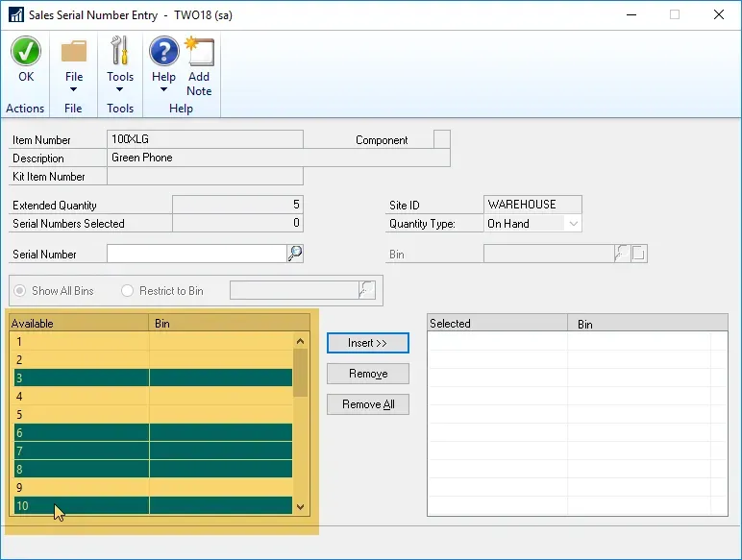Open Serial Number lookup magnifier
742x560 pixels.
[295, 254]
